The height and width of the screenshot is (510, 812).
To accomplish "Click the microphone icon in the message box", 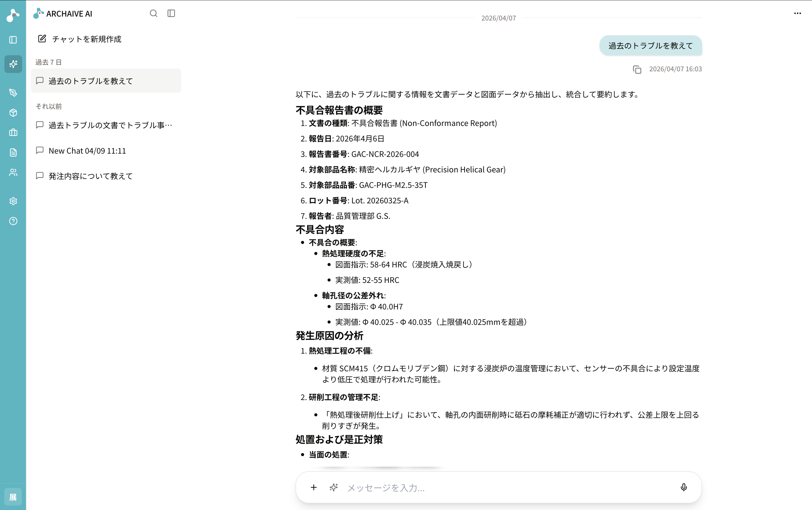I will point(684,487).
